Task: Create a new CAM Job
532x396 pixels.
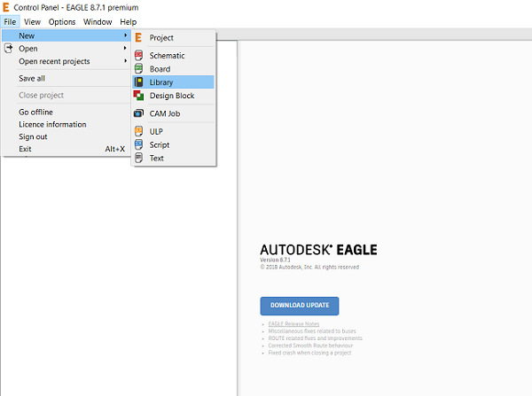Action: tap(174, 113)
